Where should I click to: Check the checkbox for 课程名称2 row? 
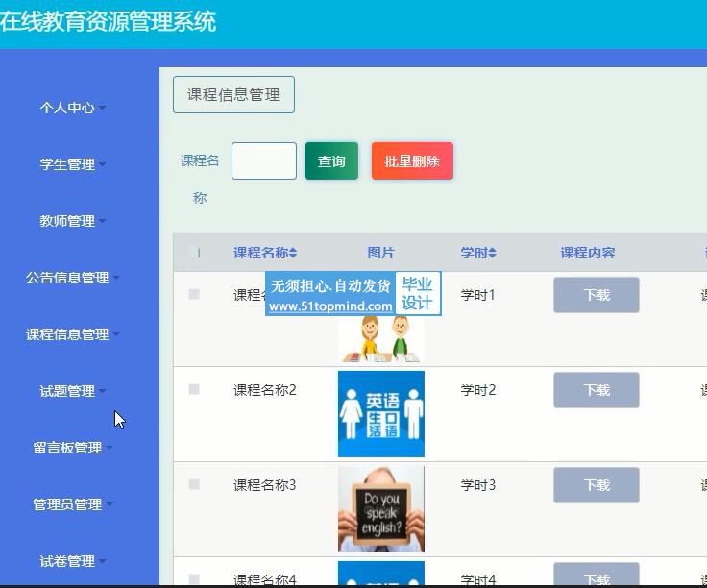click(x=194, y=389)
